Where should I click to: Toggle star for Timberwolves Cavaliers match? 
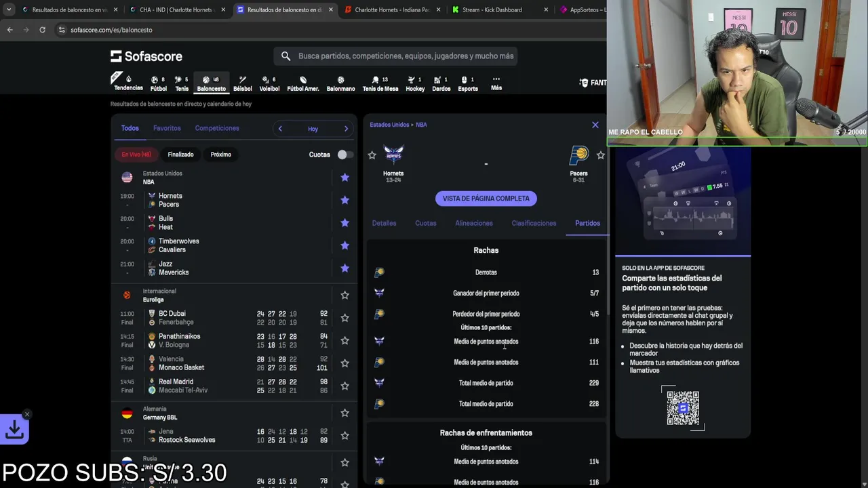(x=344, y=245)
